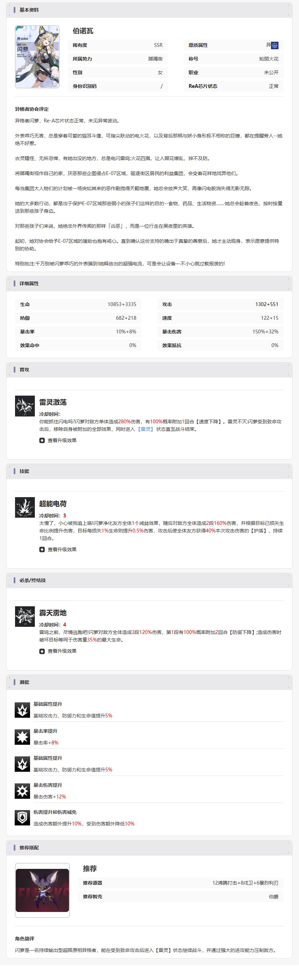Image resolution: width=299 pixels, height=980 pixels.
Task: Click the 效果抵抗 value 0%
Action: tap(275, 345)
